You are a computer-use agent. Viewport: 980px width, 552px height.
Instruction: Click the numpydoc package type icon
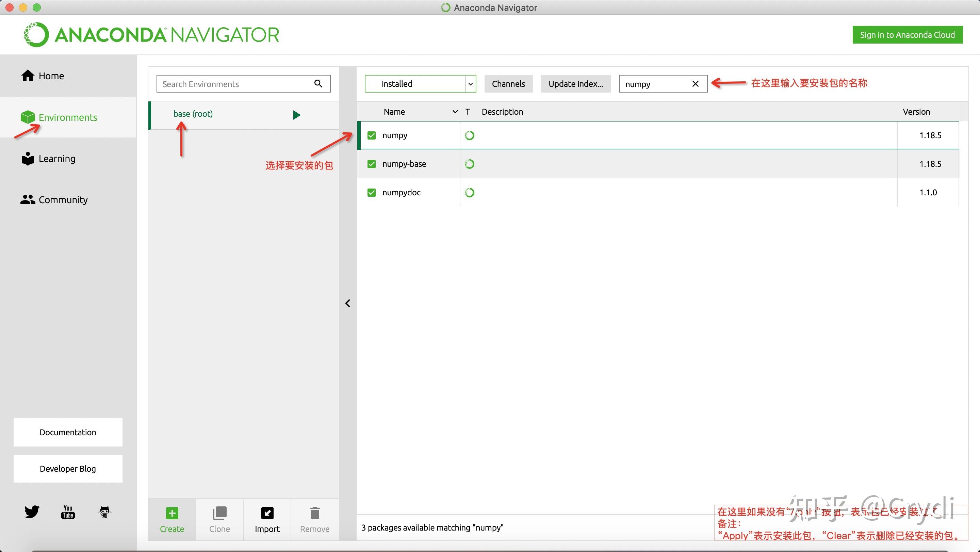point(470,193)
